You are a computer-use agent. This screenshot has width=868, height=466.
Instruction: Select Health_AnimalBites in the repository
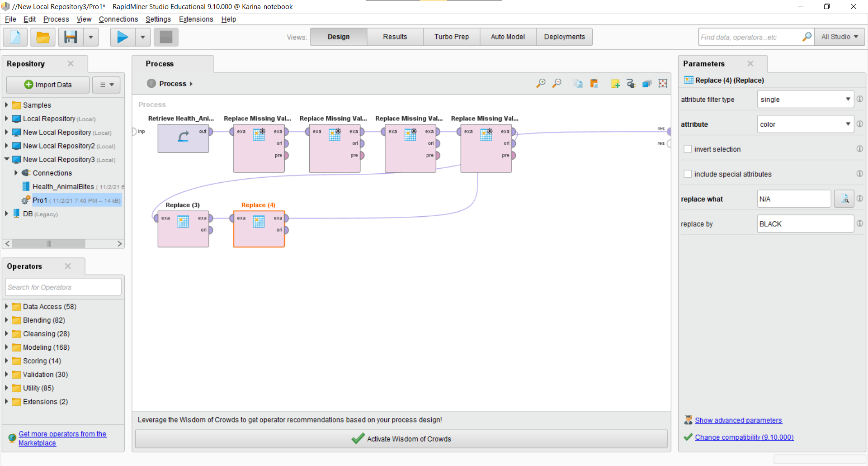tap(63, 186)
